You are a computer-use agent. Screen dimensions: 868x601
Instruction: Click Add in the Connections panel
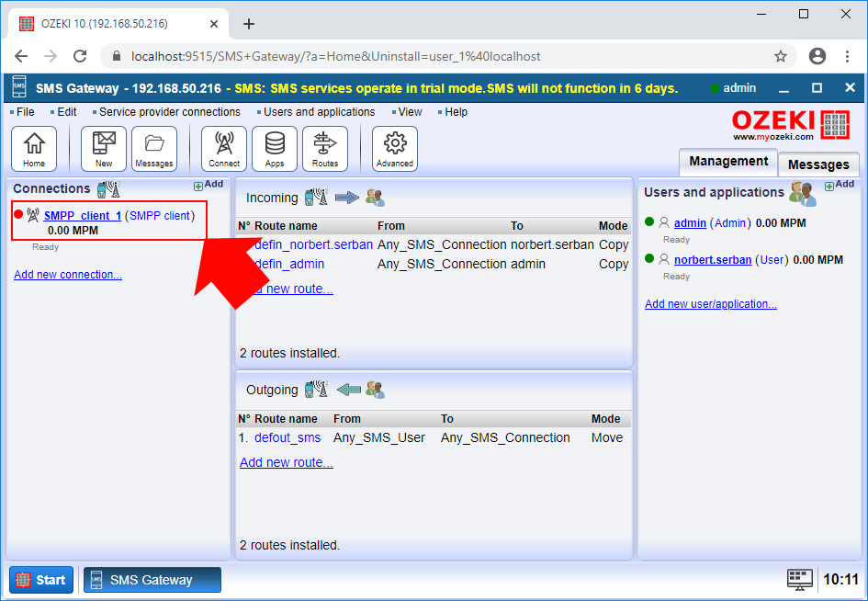click(x=209, y=185)
